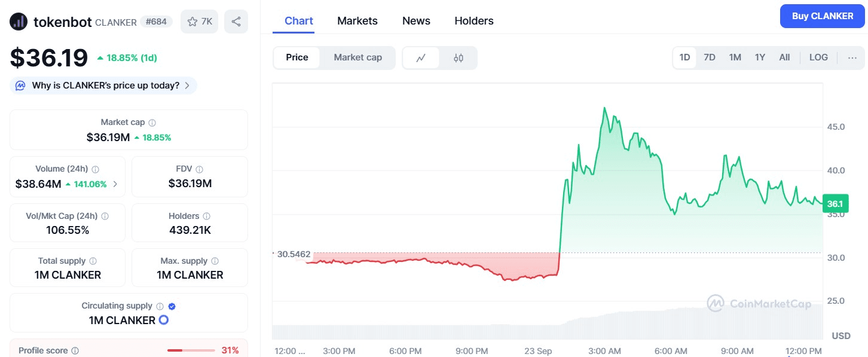The image size is (868, 357).
Task: Select the 7D time range
Action: tap(710, 58)
